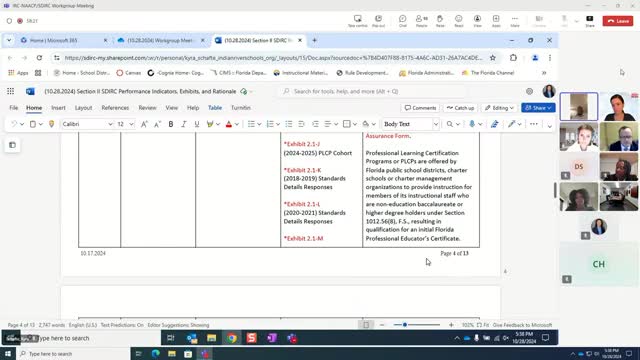Open the Word app launcher grid
This screenshot has width=640, height=360.
[x=11, y=91]
